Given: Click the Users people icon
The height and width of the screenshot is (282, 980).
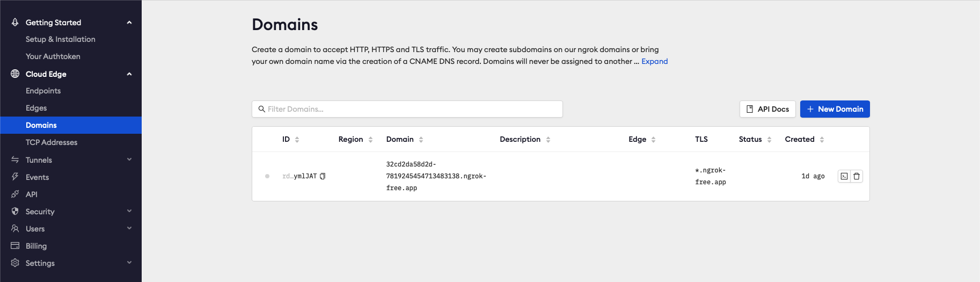Looking at the screenshot, I should [15, 228].
